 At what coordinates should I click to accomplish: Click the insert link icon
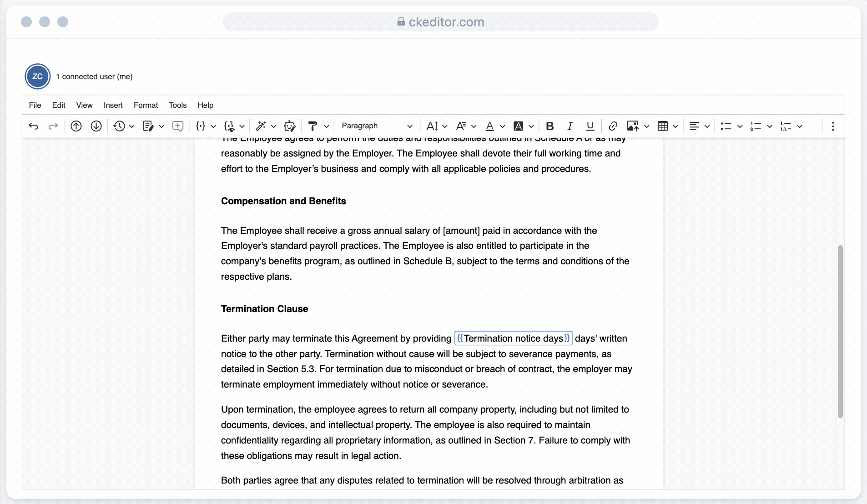(613, 126)
